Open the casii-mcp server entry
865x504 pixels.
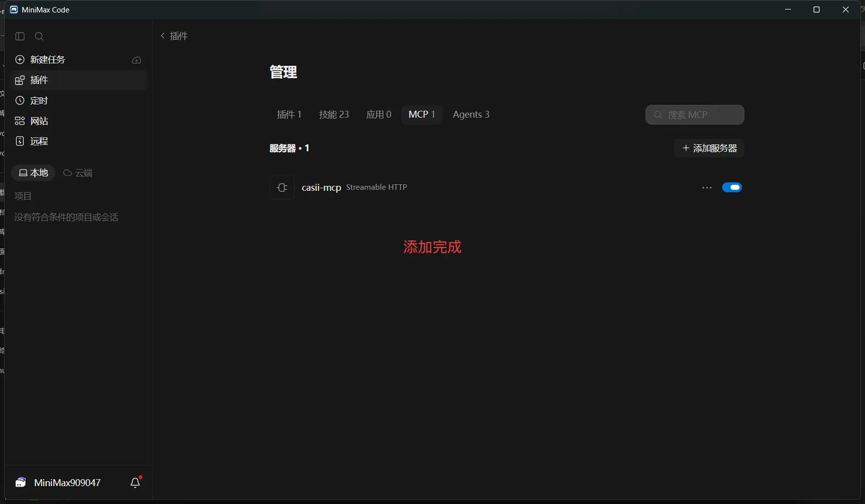pyautogui.click(x=321, y=187)
